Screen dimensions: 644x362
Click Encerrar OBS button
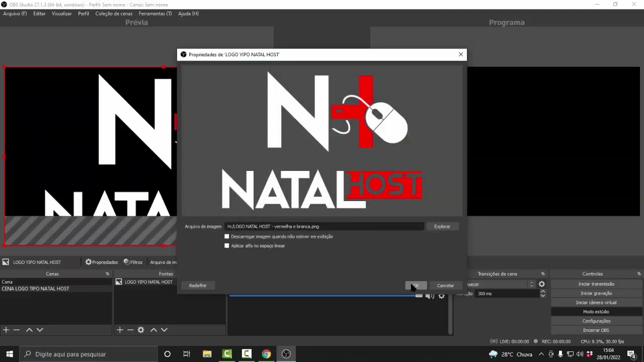click(596, 330)
